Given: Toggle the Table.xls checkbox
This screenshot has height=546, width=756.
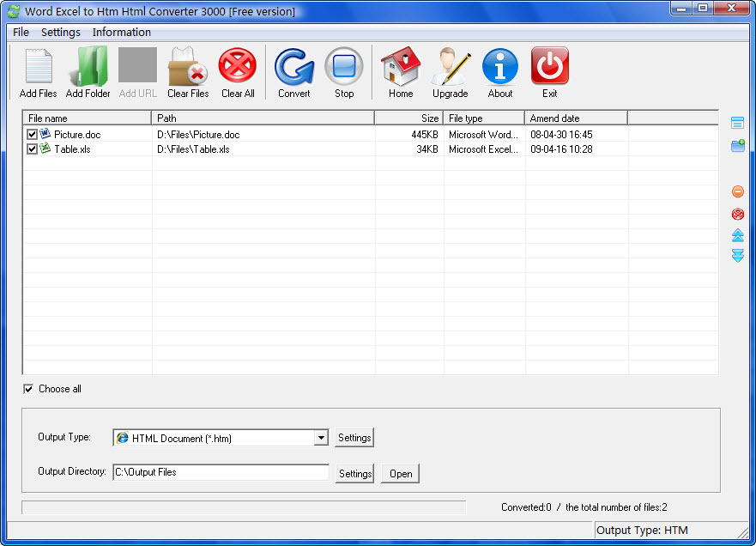Looking at the screenshot, I should tap(33, 149).
